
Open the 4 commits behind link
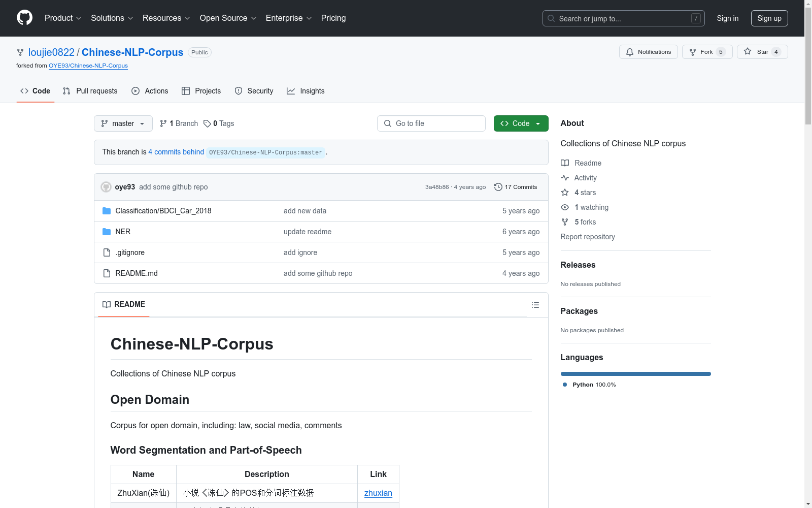coord(176,152)
